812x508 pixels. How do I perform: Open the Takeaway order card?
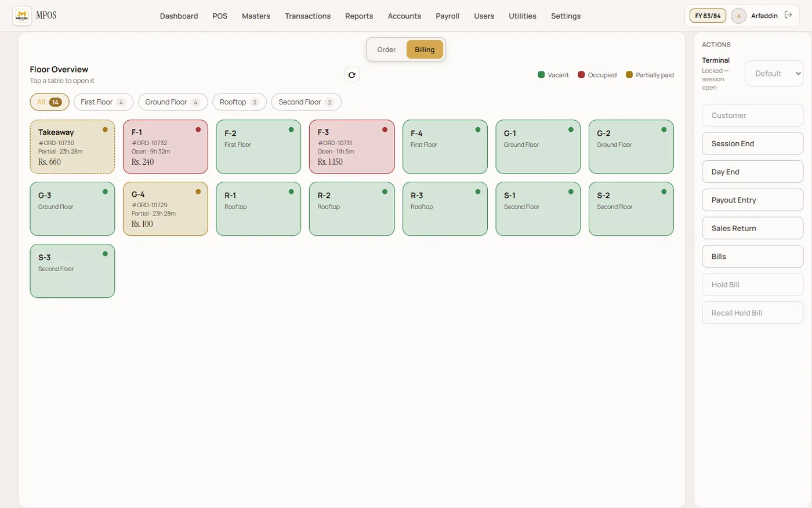72,147
